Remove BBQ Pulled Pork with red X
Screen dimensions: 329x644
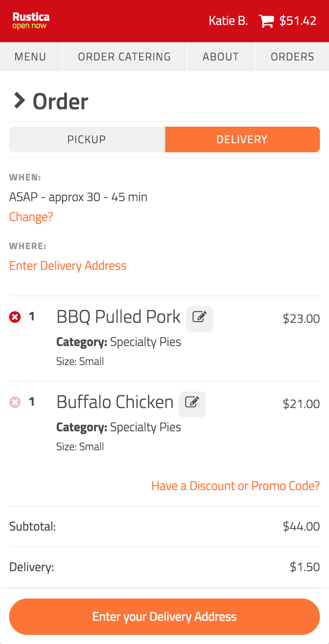(x=15, y=317)
